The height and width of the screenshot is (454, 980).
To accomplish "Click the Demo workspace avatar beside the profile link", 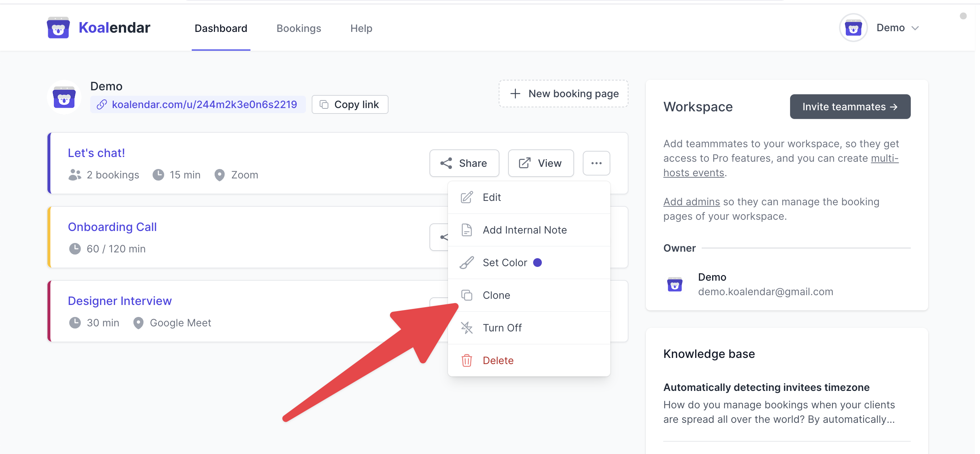I will (64, 97).
